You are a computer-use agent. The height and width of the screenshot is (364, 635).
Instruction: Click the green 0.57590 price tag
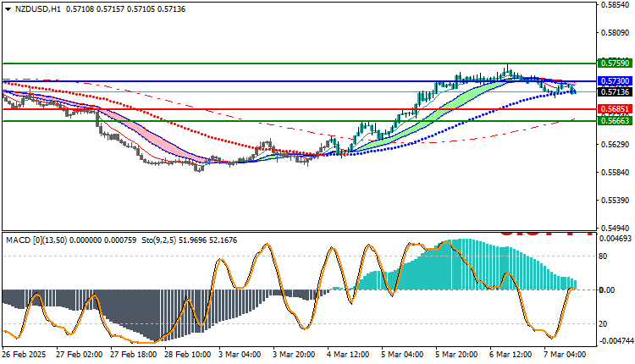[615, 63]
